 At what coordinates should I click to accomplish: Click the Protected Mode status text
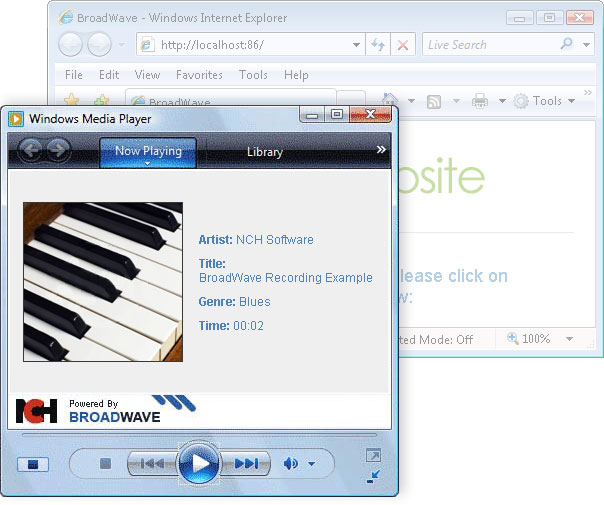click(x=436, y=339)
